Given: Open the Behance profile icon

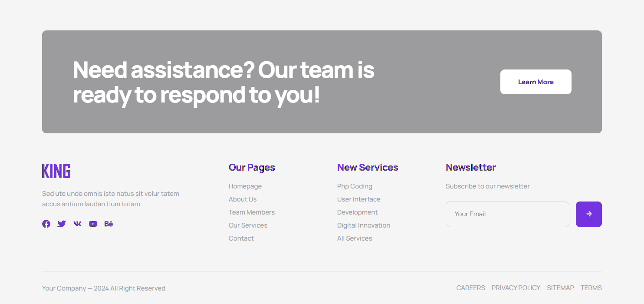Looking at the screenshot, I should (x=108, y=224).
